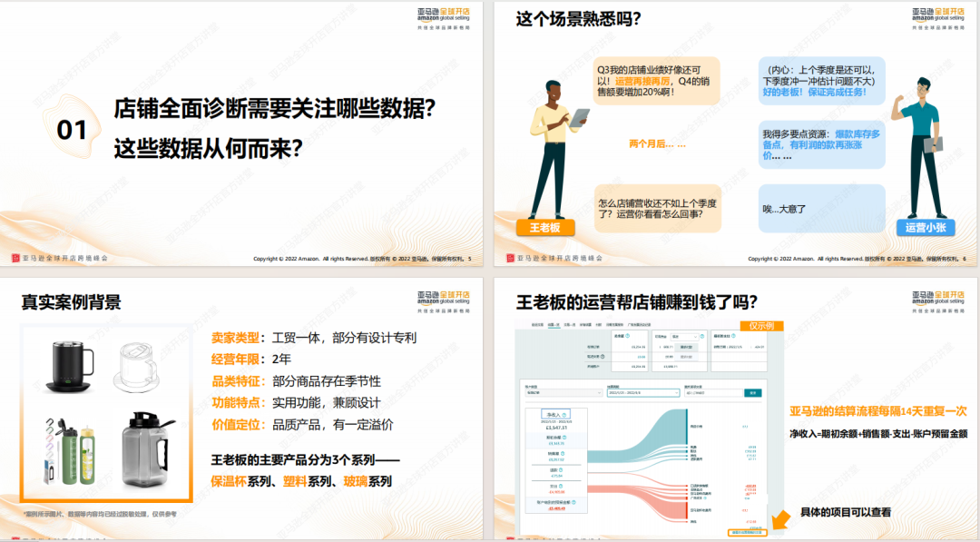Open the date range dropdown showing 2022/1/31 - 2022/4/6
980x542 pixels.
(642, 392)
